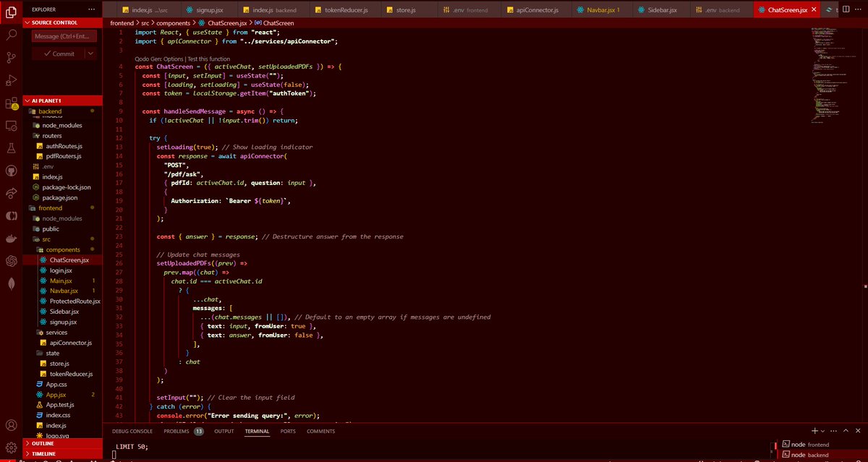This screenshot has width=868, height=462.
Task: Open the Manage settings gear
Action: pyautogui.click(x=11, y=448)
